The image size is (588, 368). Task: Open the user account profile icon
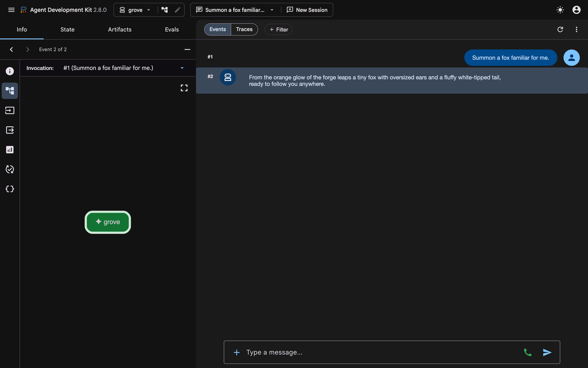point(576,10)
